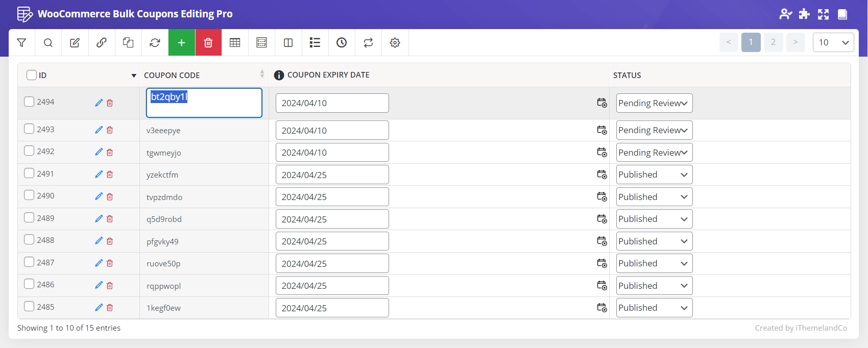Click the pencil edit icon for coupon 2491

(99, 175)
